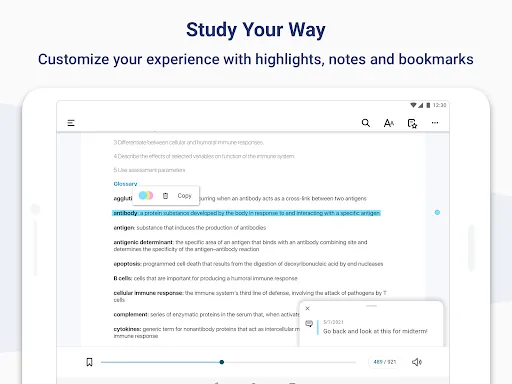Select the highlighted antibody definition

pos(246,213)
